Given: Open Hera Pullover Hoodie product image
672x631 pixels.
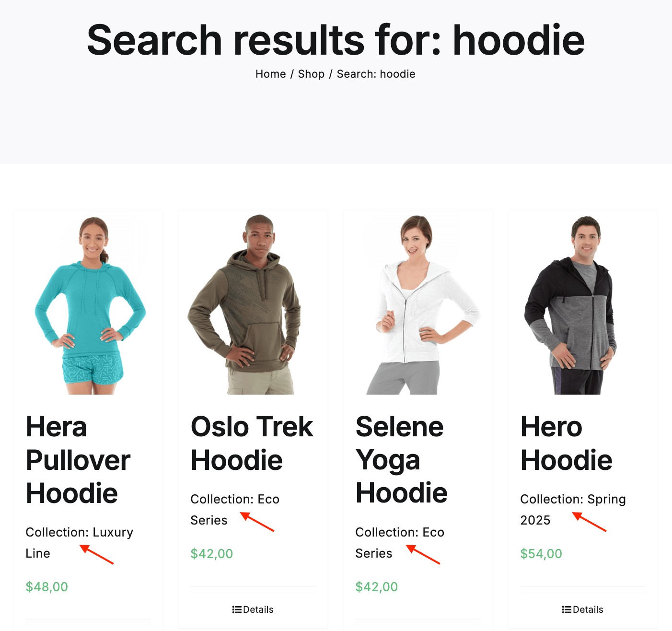Looking at the screenshot, I should (88, 304).
